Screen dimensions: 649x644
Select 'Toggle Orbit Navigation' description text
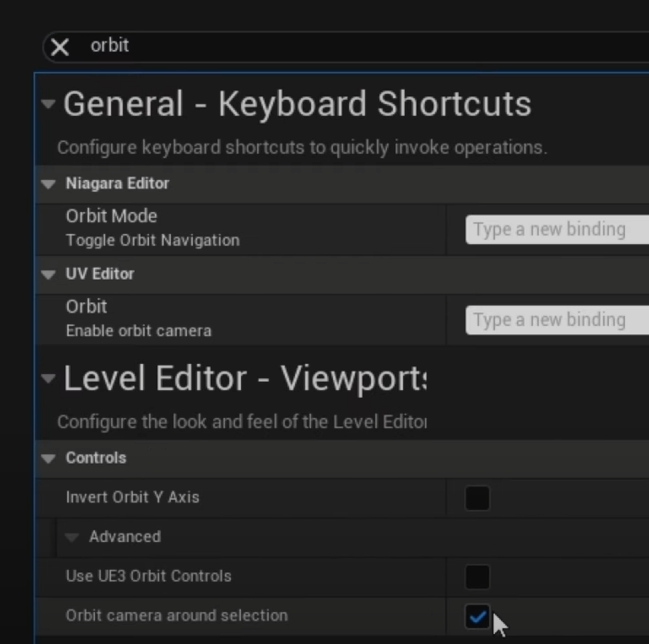(153, 240)
